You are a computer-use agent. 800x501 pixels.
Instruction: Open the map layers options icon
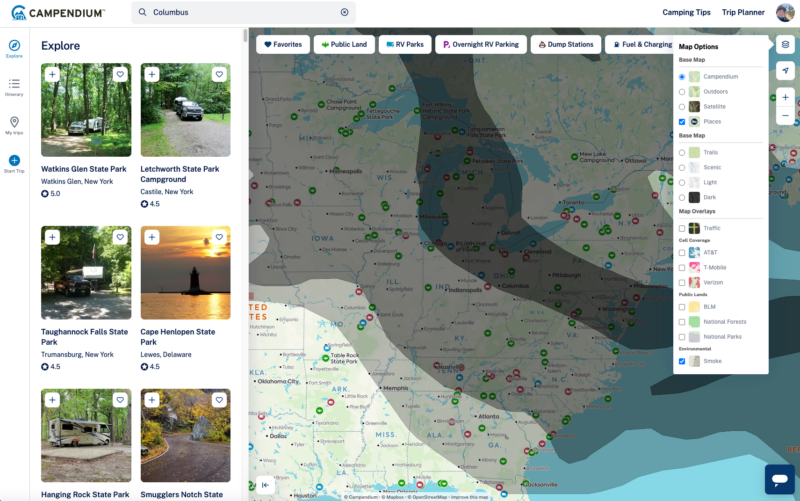pyautogui.click(x=785, y=44)
